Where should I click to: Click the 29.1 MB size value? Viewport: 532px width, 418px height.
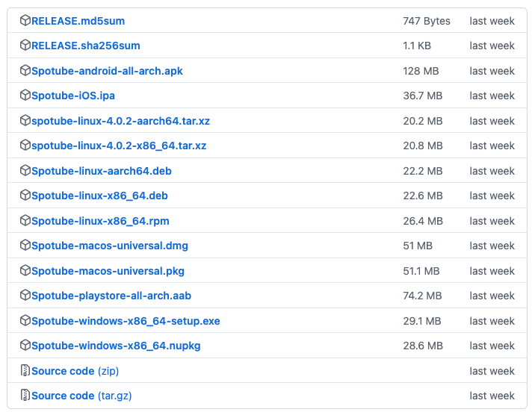coord(422,321)
